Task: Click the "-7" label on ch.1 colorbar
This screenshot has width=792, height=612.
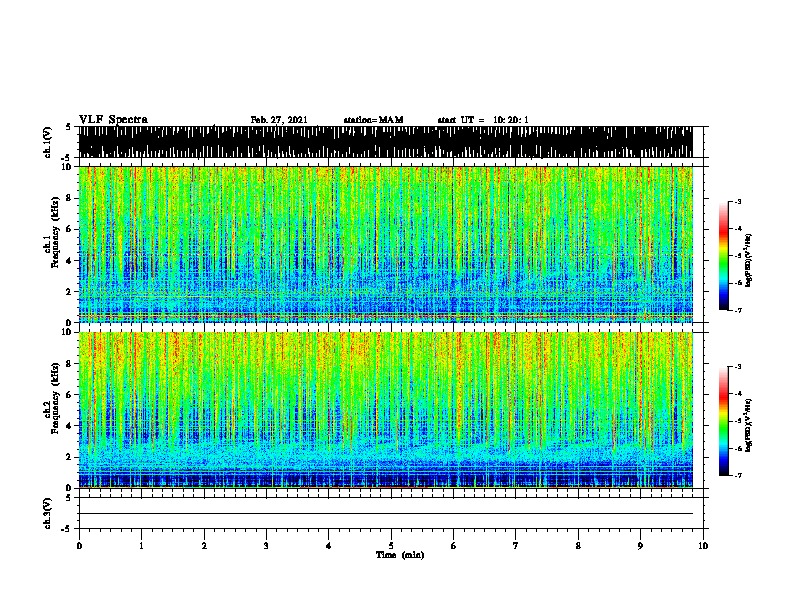Action: point(737,310)
